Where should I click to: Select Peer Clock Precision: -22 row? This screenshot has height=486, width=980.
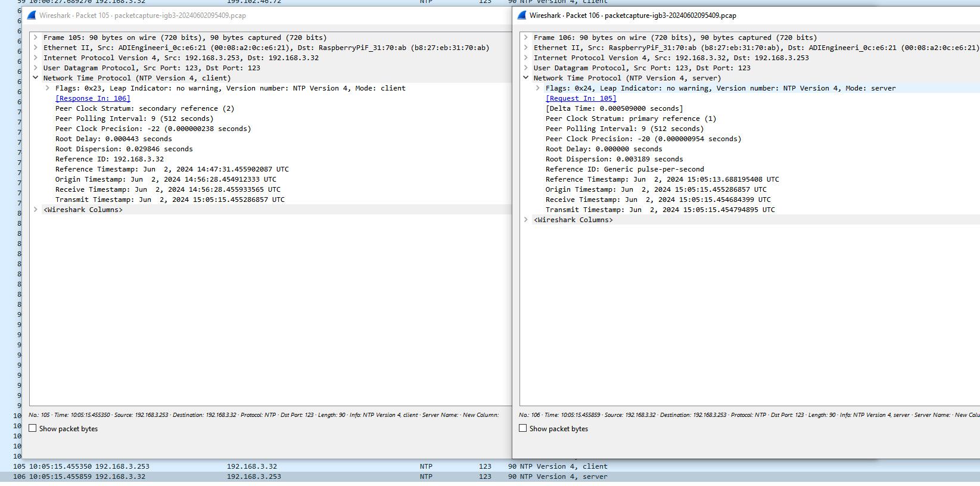pos(153,129)
